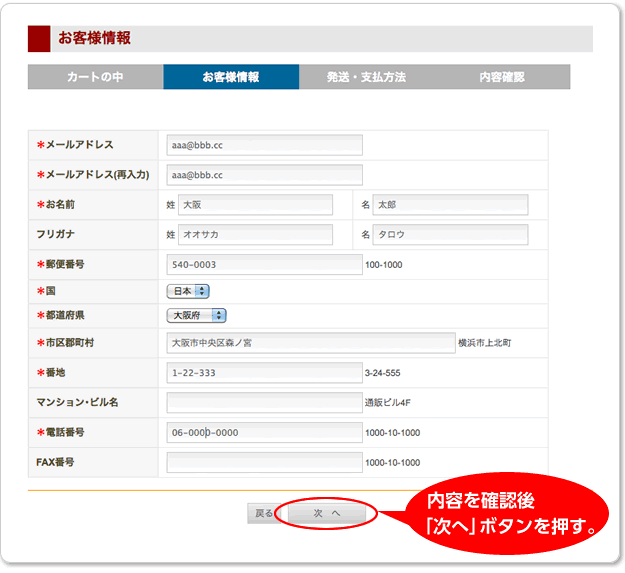
Task: Click the ＊メールアドレス row label
Action: 75,145
